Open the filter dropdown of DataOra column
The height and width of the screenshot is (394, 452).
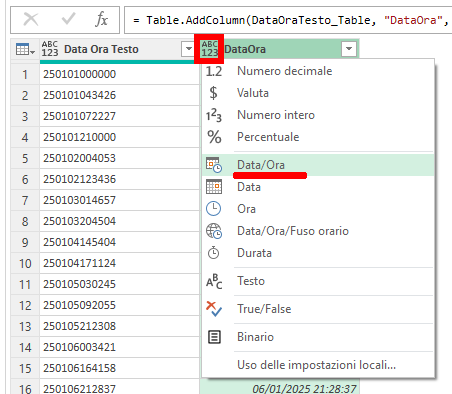pos(349,49)
